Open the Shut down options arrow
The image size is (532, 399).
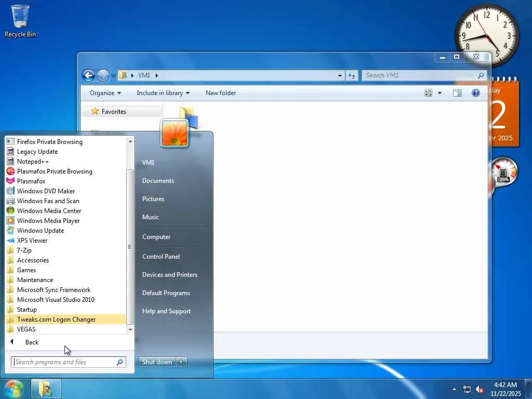click(181, 362)
